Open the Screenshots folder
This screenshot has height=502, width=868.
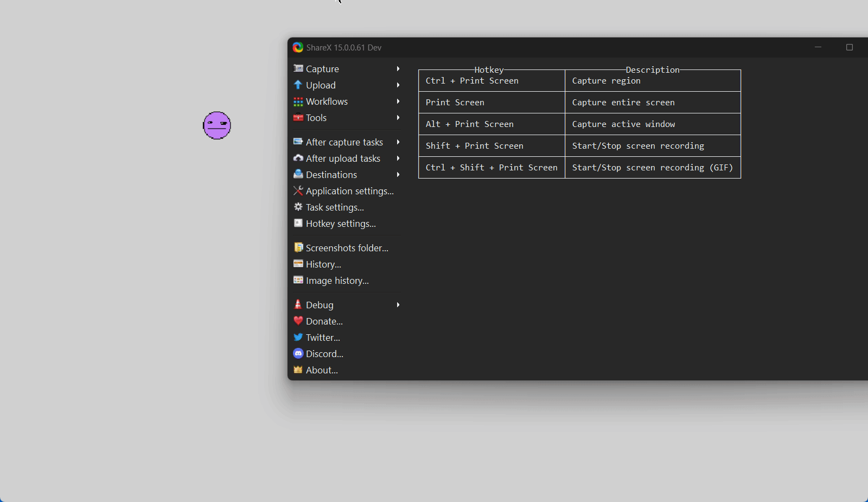[347, 248]
